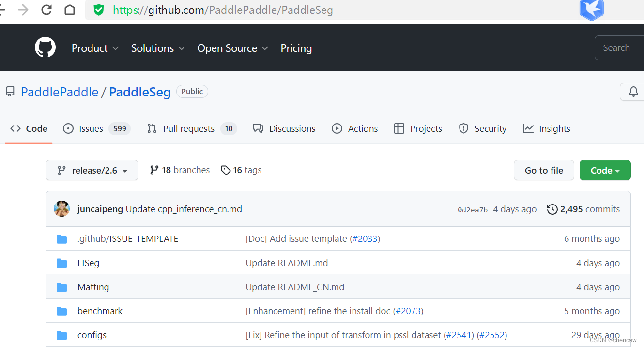
Task: Click the repository book icon beside PaddlePaddle
Action: (x=10, y=92)
